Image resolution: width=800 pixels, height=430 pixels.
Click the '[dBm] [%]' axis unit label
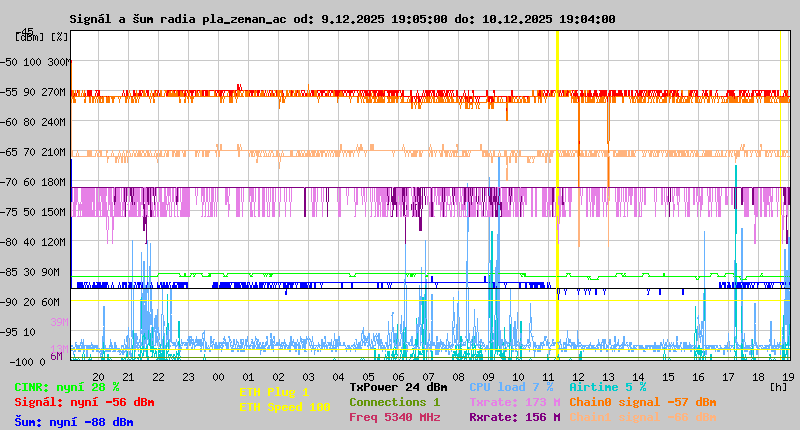tap(41, 37)
